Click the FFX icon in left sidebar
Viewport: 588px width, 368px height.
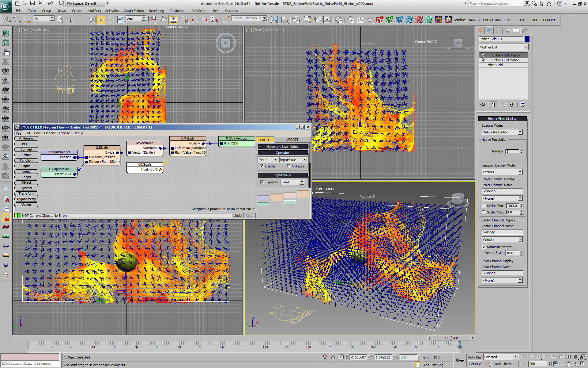tap(6, 109)
